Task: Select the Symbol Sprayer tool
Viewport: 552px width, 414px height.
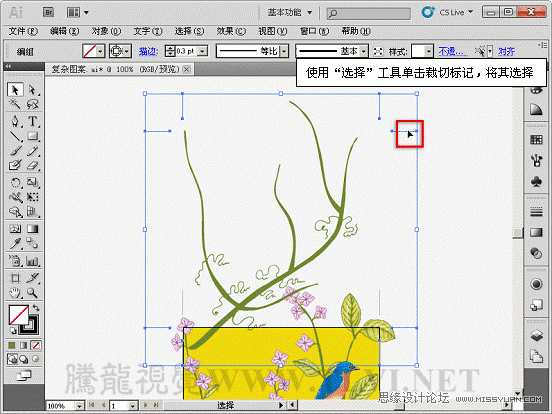Action: click(15, 261)
